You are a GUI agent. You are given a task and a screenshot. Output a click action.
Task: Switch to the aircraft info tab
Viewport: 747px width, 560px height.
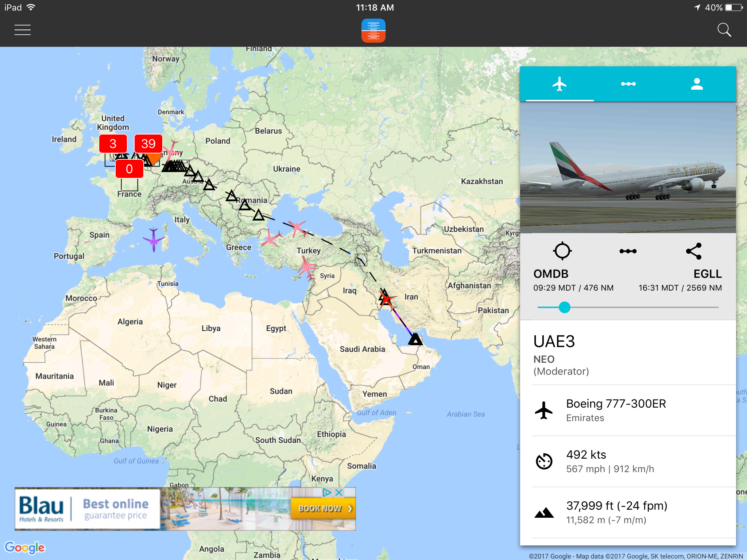pyautogui.click(x=560, y=84)
